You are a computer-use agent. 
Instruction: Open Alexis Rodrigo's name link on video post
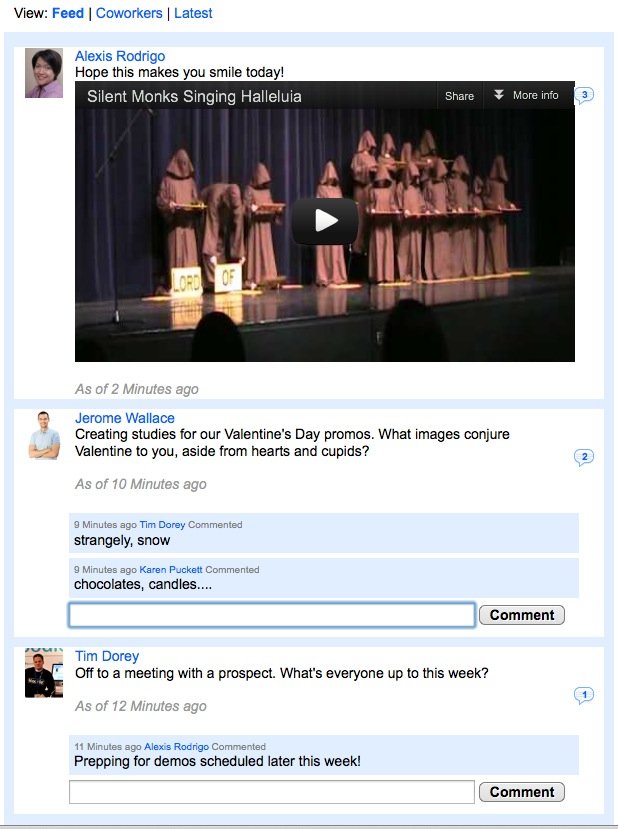coord(120,56)
